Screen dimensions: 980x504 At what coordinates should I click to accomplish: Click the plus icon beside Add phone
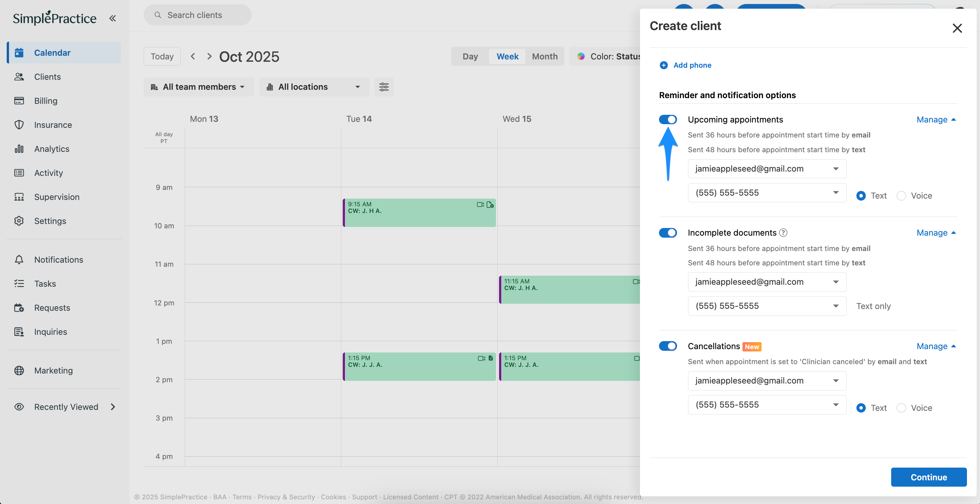pos(663,65)
